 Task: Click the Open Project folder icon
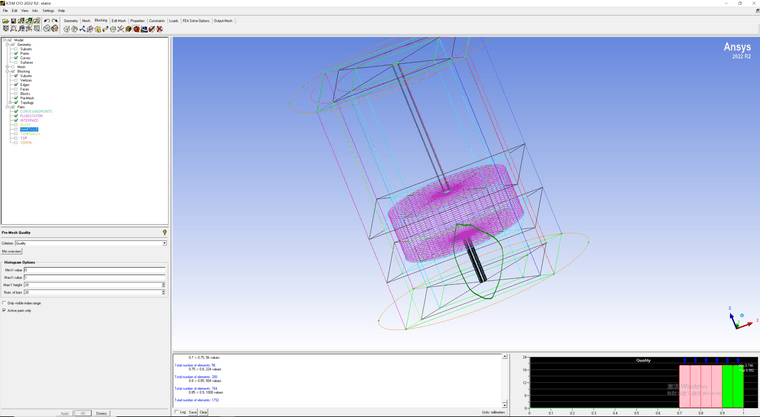tap(5, 21)
